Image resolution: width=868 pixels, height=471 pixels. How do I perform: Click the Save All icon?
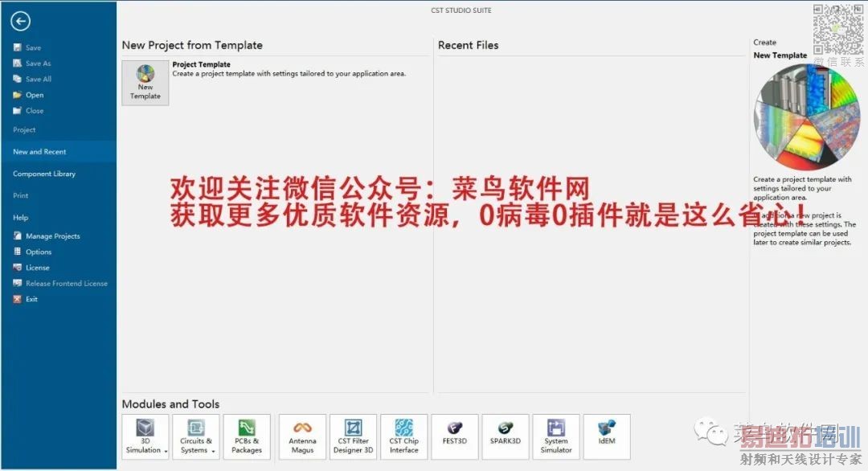[17, 79]
